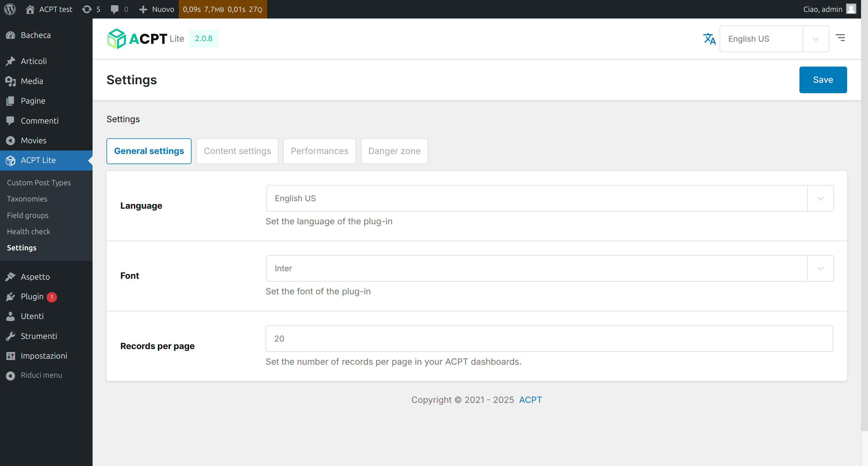
Task: Switch to the General settings tab
Action: [149, 151]
